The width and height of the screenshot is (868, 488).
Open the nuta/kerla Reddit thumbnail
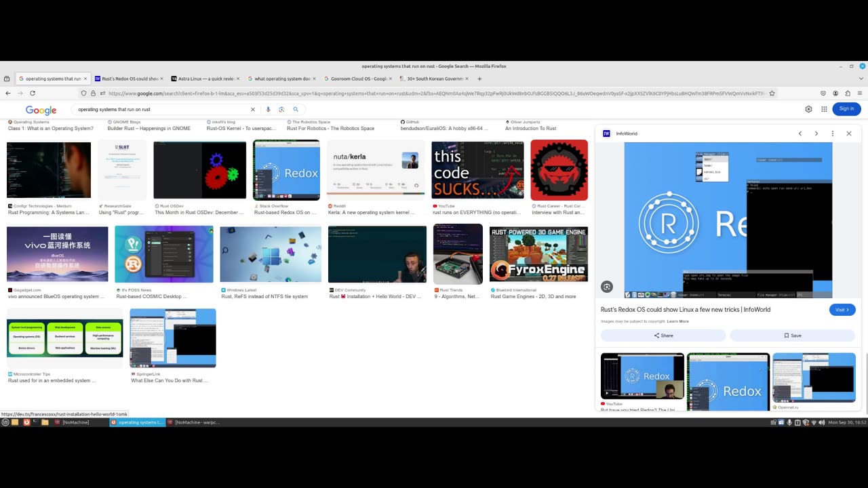click(x=376, y=170)
